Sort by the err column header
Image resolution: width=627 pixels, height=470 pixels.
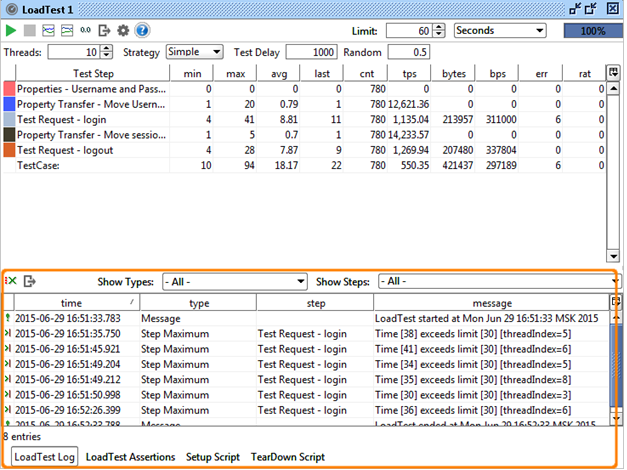coord(541,74)
